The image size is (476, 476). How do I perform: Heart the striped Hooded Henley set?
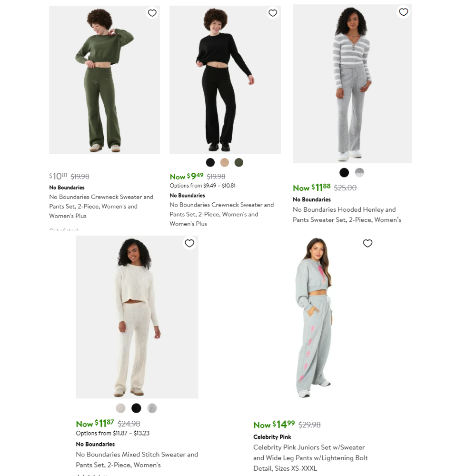coord(403,12)
